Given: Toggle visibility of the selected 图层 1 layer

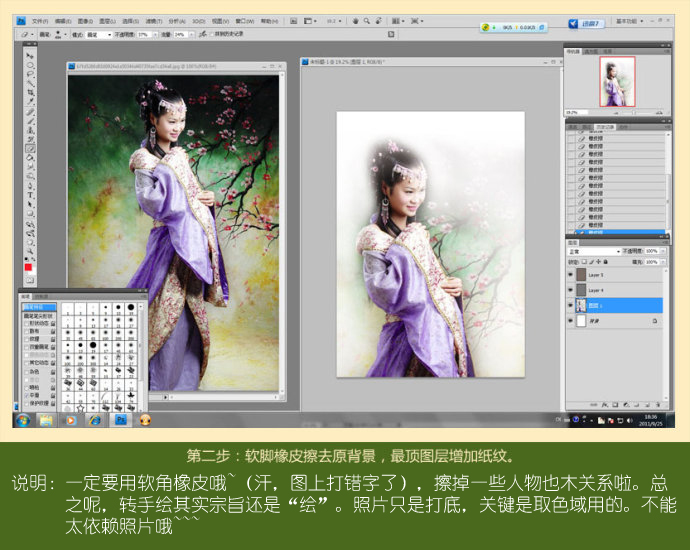Looking at the screenshot, I should [x=571, y=305].
